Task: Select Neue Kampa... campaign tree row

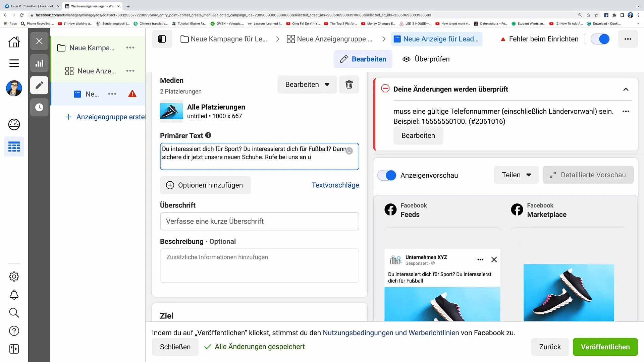Action: pyautogui.click(x=98, y=48)
